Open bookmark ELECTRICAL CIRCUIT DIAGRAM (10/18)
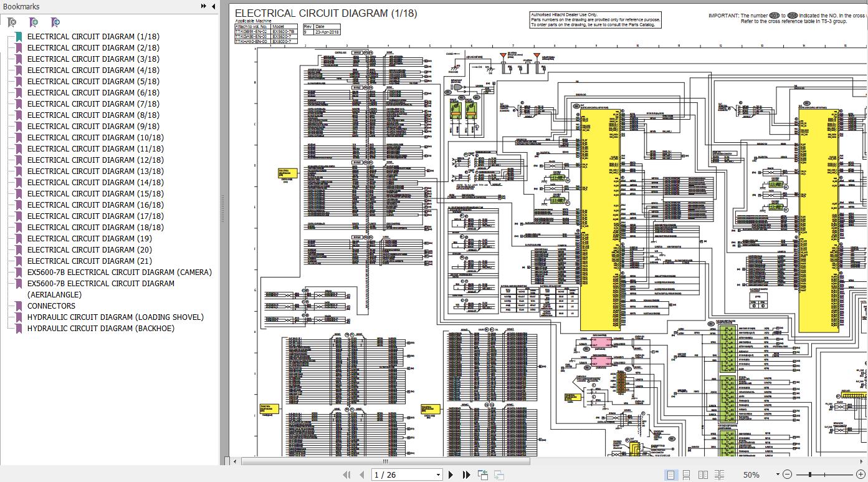The height and width of the screenshot is (482, 868). pos(95,138)
